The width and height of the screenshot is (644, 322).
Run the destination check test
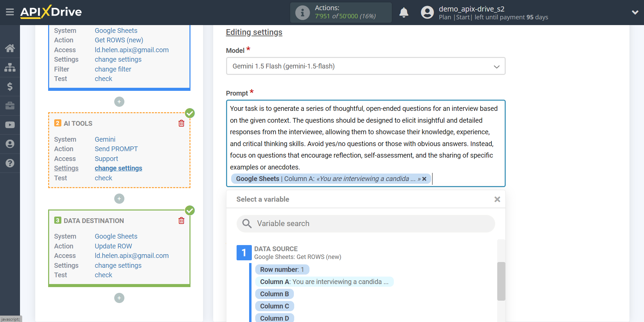(103, 275)
